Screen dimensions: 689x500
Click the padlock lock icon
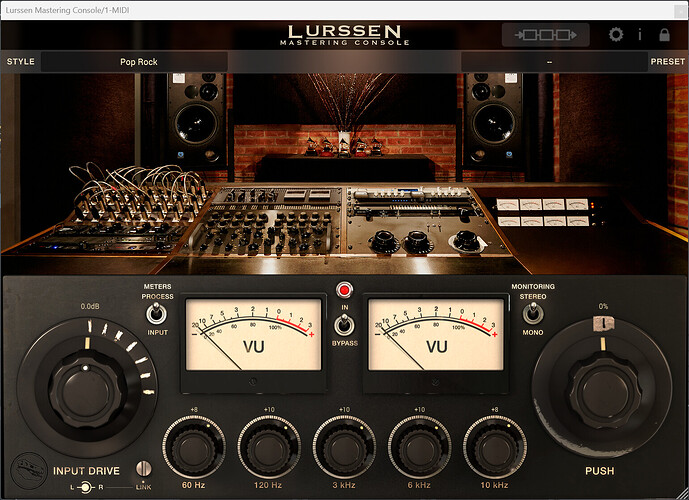[x=664, y=35]
